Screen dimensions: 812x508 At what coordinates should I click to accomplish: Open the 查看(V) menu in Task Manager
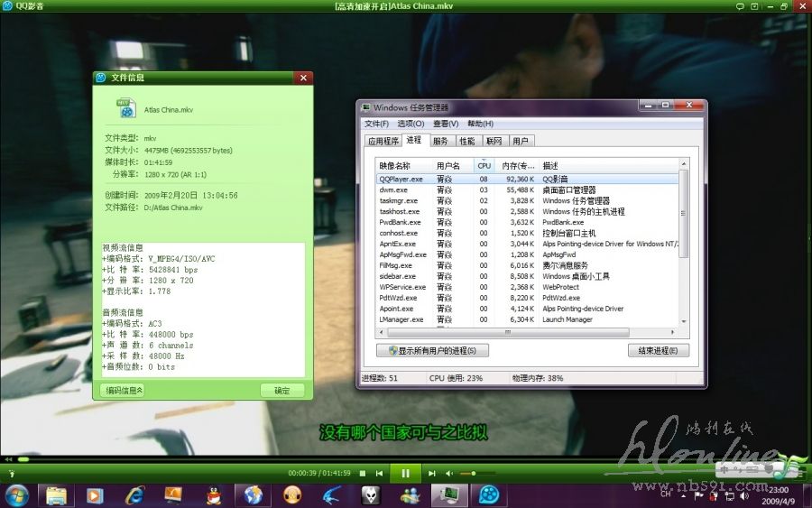coord(446,124)
